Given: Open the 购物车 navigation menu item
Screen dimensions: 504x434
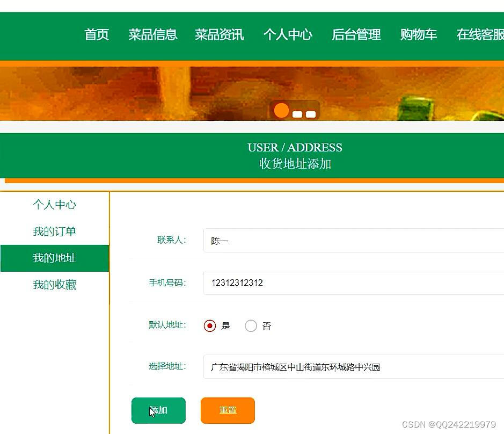Looking at the screenshot, I should [x=418, y=35].
